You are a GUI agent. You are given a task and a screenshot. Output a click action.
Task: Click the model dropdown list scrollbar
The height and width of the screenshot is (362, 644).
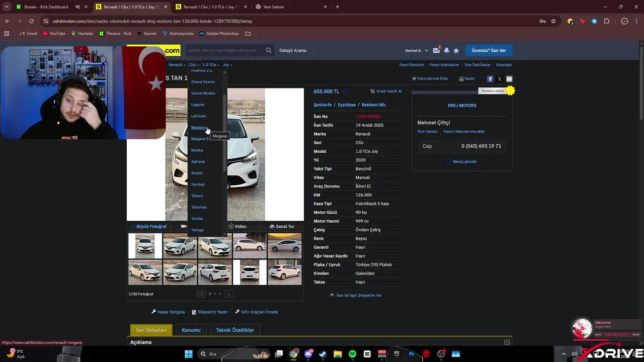click(224, 133)
